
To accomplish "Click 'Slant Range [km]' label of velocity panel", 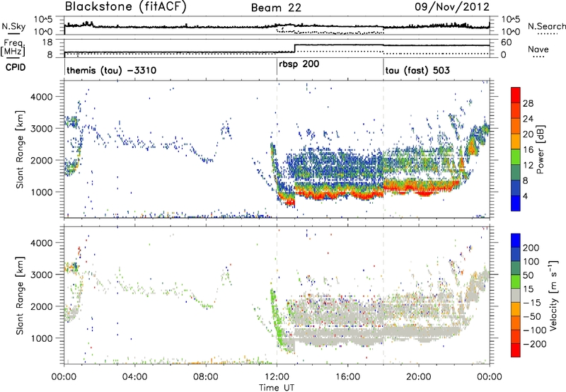I will [20, 295].
